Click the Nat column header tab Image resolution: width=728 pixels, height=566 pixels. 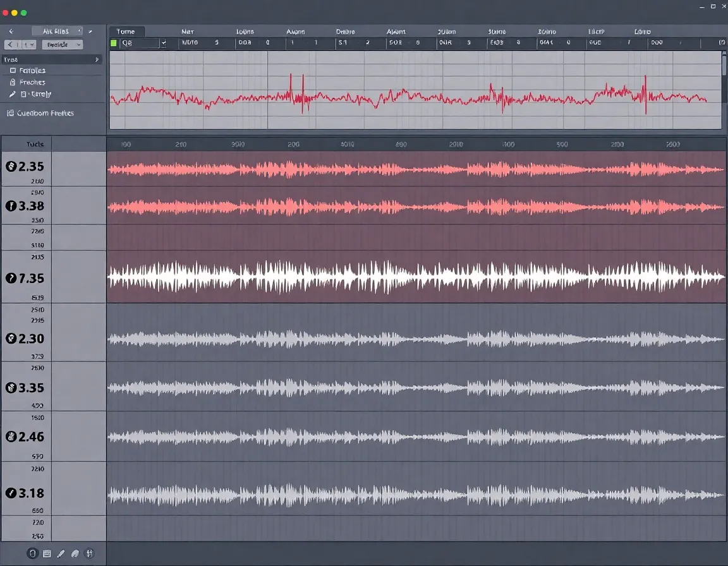pos(188,32)
